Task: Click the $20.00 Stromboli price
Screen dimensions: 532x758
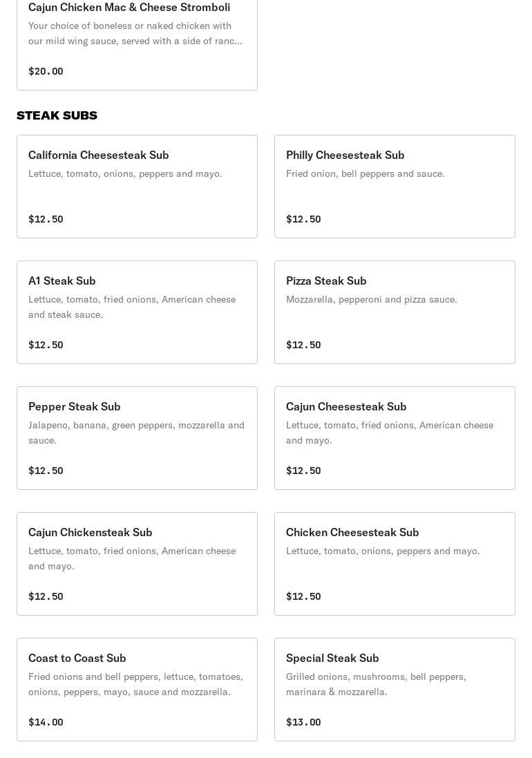Action: (46, 71)
